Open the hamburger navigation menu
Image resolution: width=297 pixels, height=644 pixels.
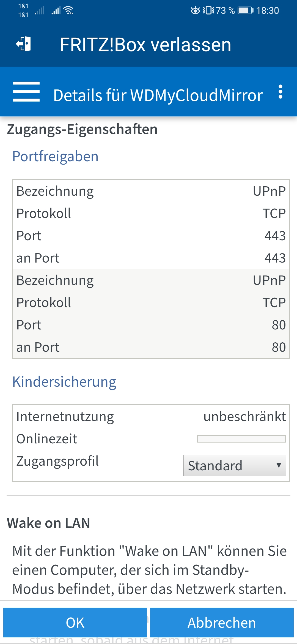click(26, 92)
